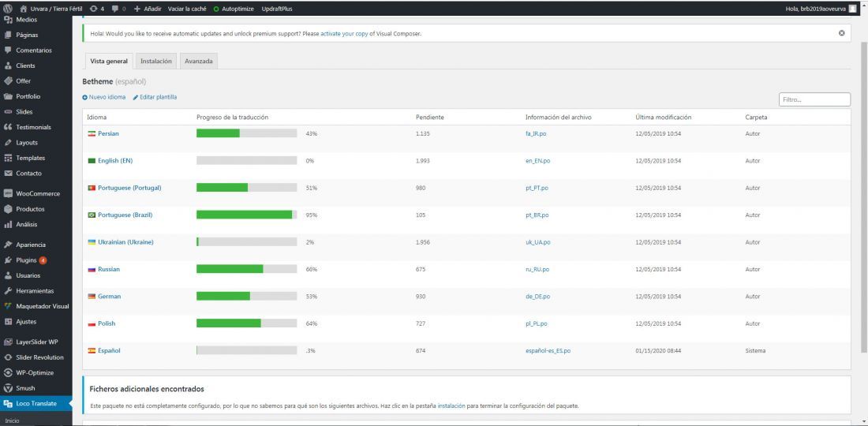Open the Productos menu icon

[x=8, y=209]
